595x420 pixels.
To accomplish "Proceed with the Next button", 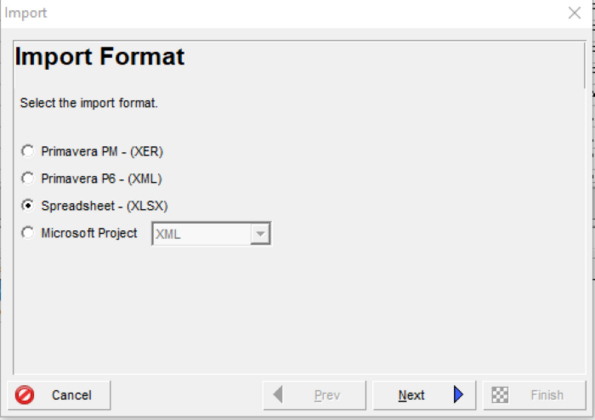I will 424,395.
